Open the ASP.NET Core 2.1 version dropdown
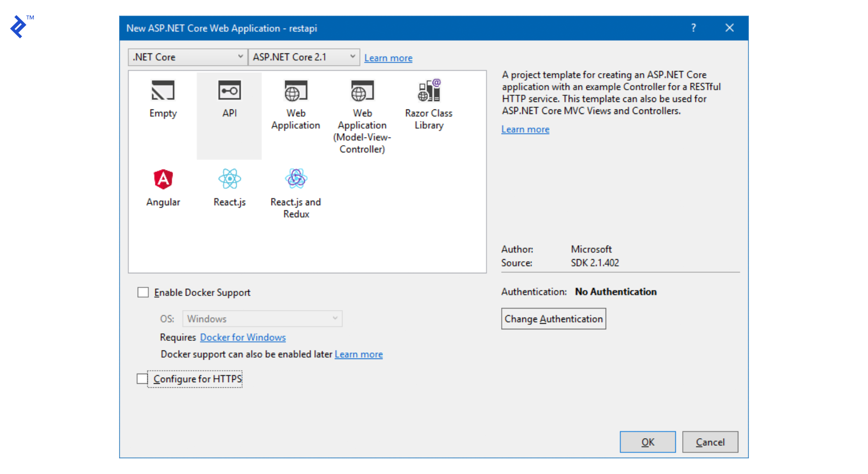The height and width of the screenshot is (474, 868). tap(304, 57)
